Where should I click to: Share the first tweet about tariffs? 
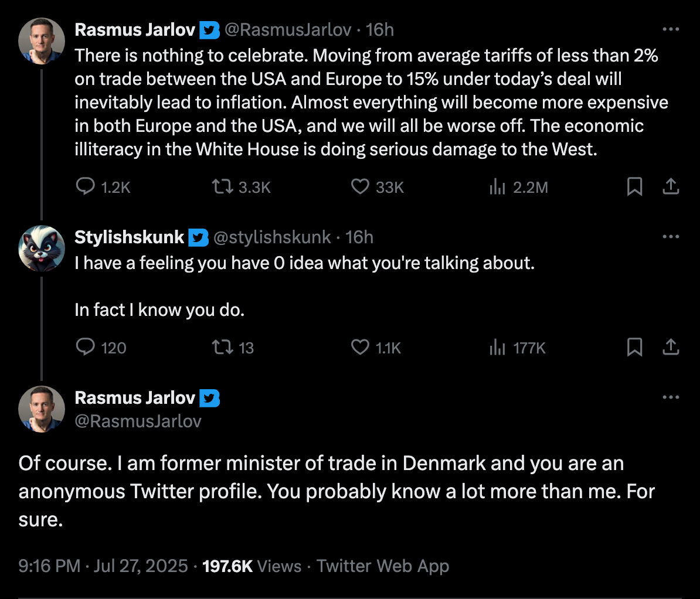(x=671, y=187)
